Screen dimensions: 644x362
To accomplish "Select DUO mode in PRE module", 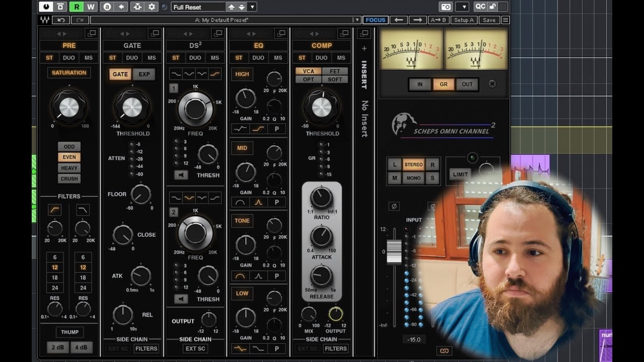I will (x=69, y=58).
